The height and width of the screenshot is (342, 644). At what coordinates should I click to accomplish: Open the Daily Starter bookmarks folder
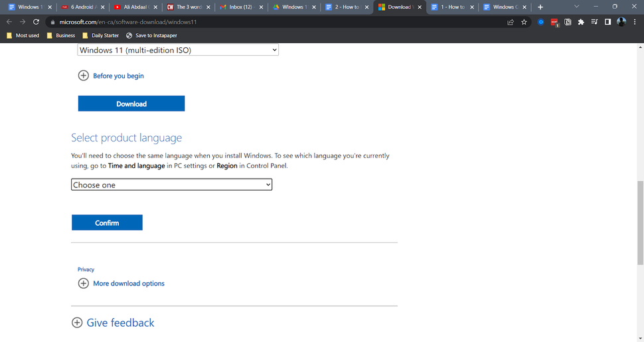[101, 35]
